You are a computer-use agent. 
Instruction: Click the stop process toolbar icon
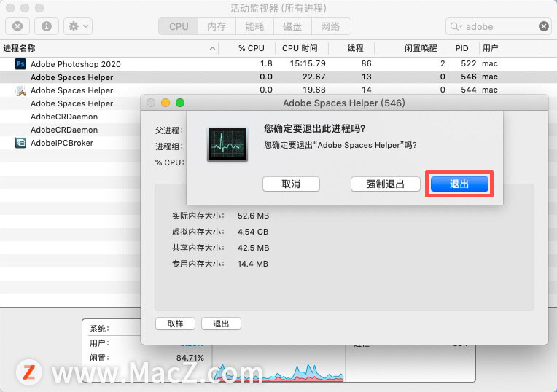tap(17, 26)
